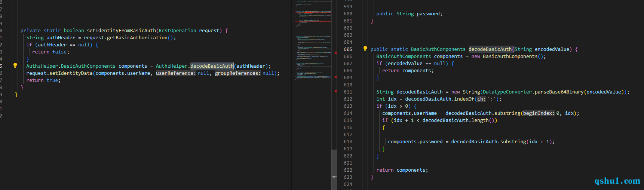This screenshot has height=190, width=644.
Task: Click decodeBasicAuth method name on line 605
Action: coord(490,49)
